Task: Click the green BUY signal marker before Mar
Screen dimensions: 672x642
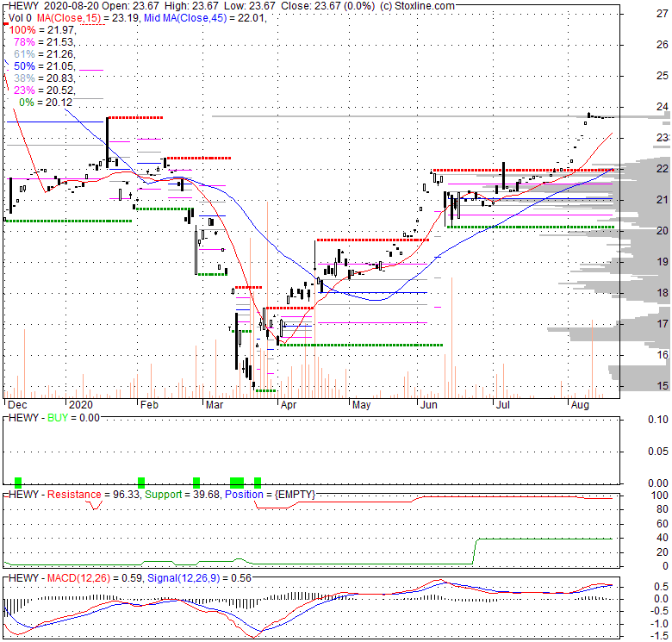Action: pos(196,483)
